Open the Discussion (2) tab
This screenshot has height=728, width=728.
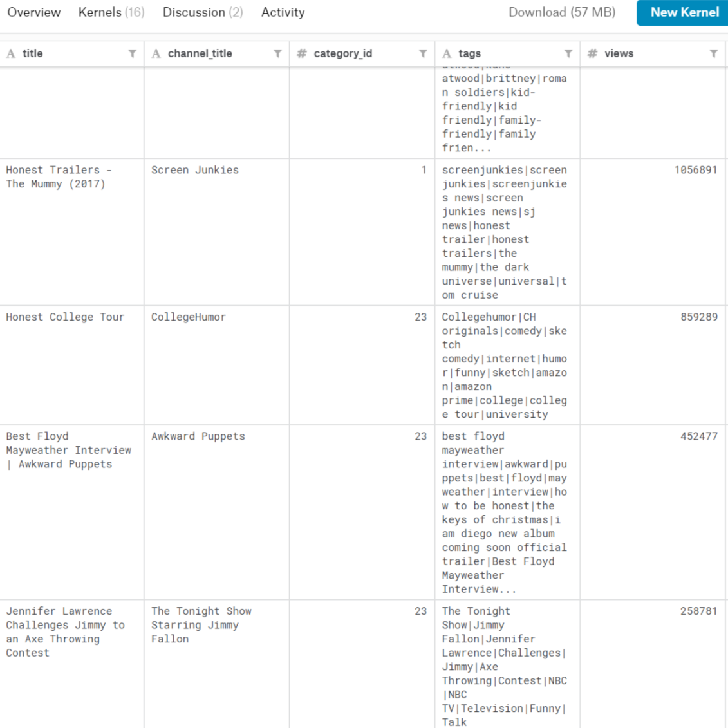pyautogui.click(x=203, y=12)
